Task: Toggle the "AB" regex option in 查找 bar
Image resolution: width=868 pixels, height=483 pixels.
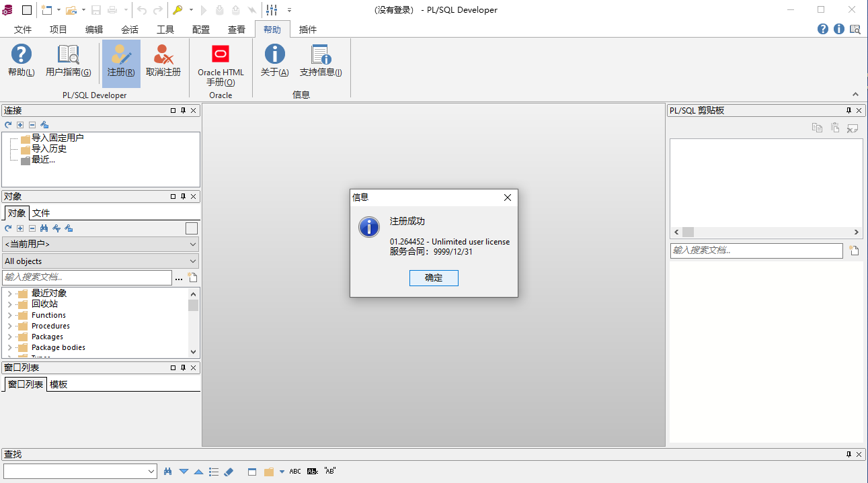Action: pyautogui.click(x=329, y=471)
